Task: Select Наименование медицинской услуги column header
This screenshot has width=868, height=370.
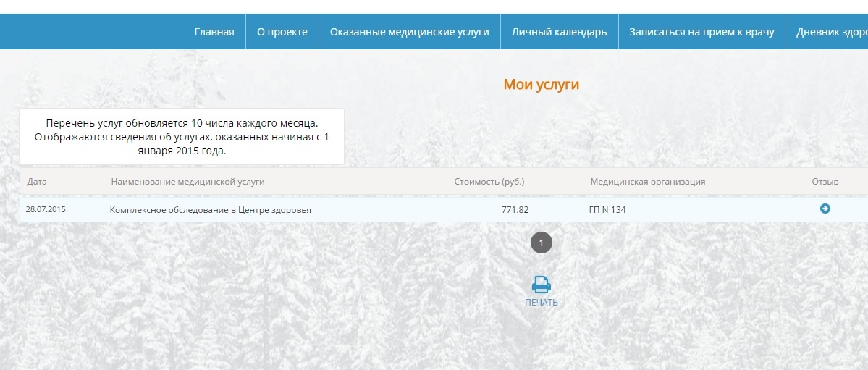Action: point(187,182)
